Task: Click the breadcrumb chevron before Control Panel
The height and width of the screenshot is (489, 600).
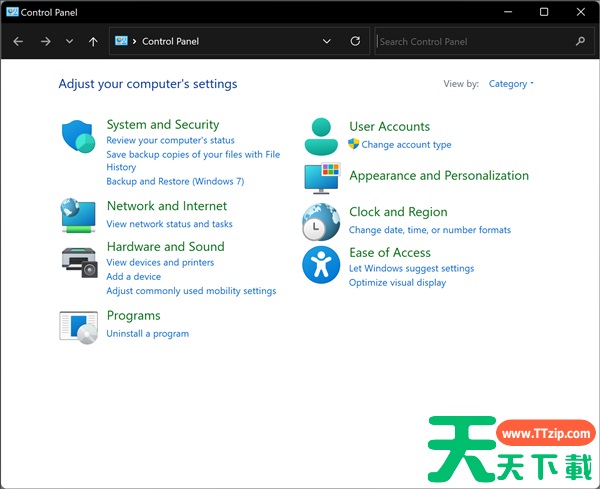Action: [x=134, y=41]
